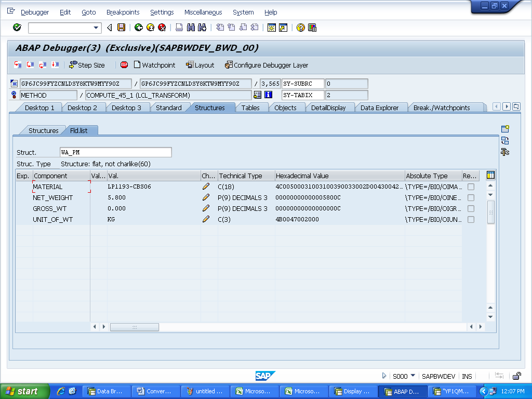Open the command field dropdown arrow
This screenshot has width=532, height=399.
pos(96,28)
